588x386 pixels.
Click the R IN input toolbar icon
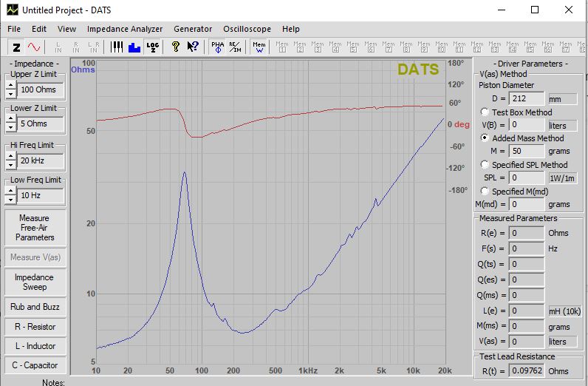click(76, 47)
